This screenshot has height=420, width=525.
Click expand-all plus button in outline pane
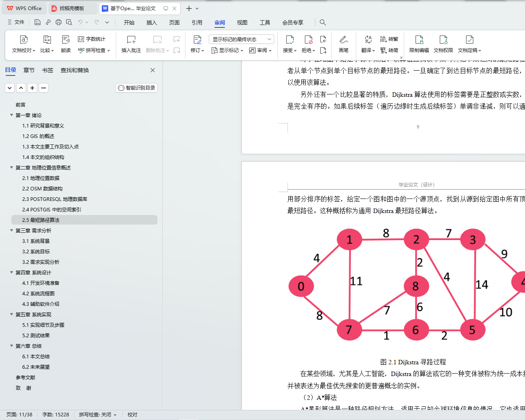pos(32,88)
